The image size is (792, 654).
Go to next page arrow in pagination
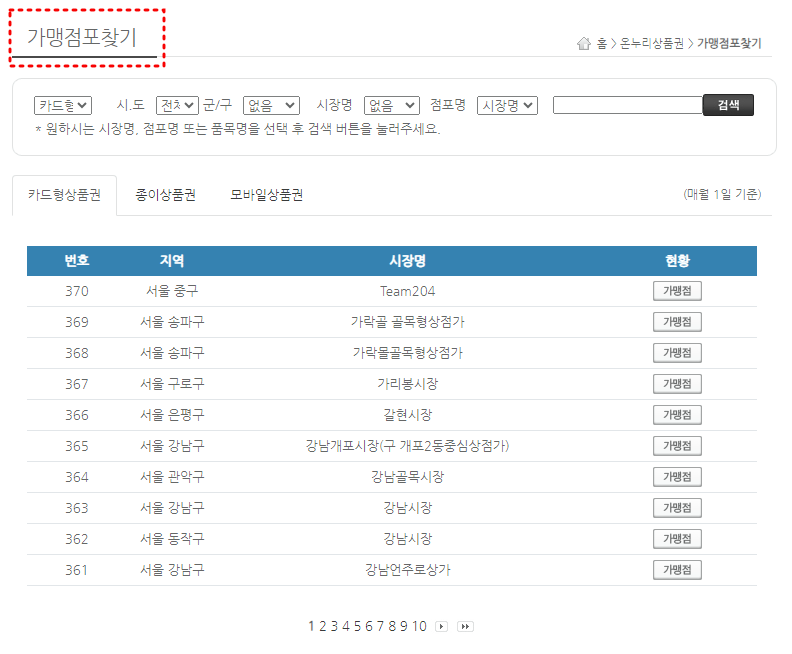coord(441,626)
